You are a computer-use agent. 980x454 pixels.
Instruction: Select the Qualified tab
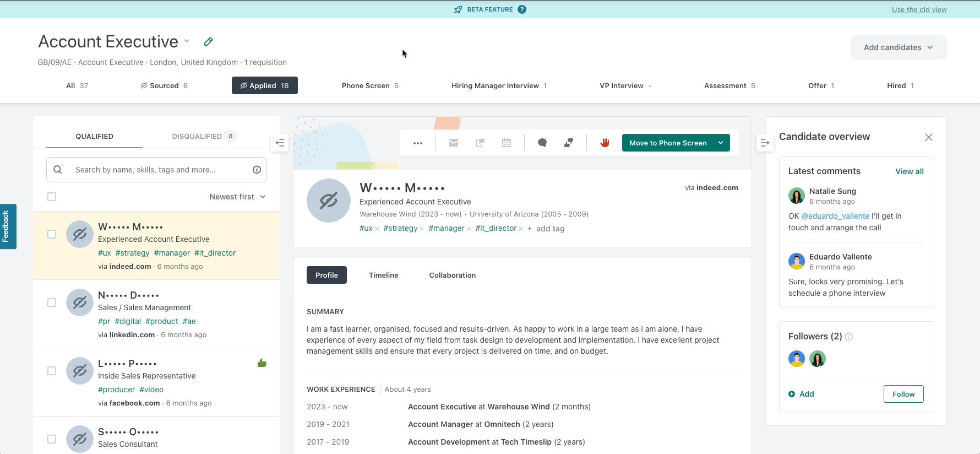point(94,136)
